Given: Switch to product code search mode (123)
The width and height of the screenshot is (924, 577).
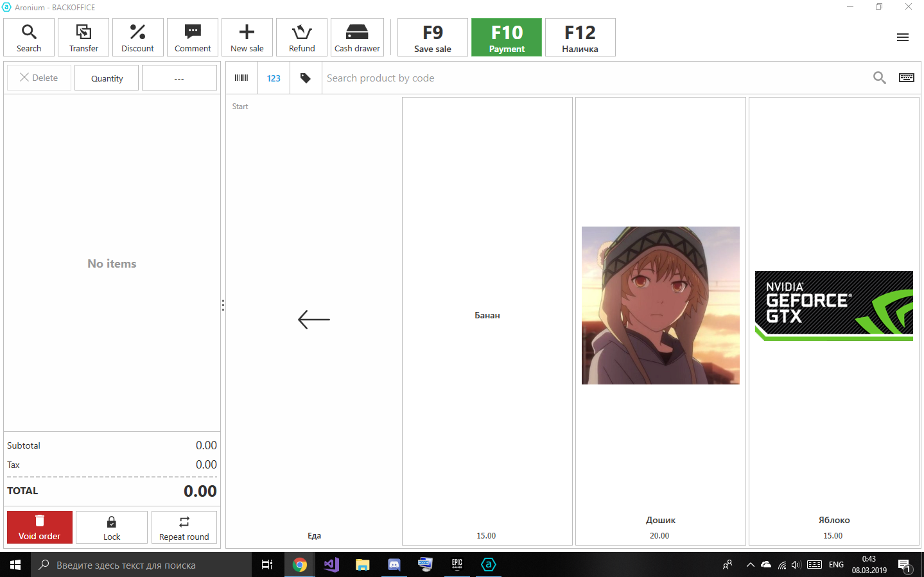Looking at the screenshot, I should [274, 78].
